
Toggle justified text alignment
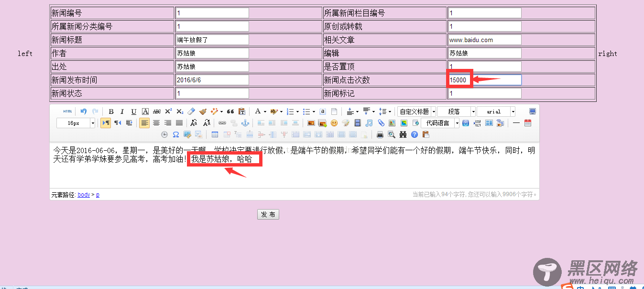coord(179,123)
